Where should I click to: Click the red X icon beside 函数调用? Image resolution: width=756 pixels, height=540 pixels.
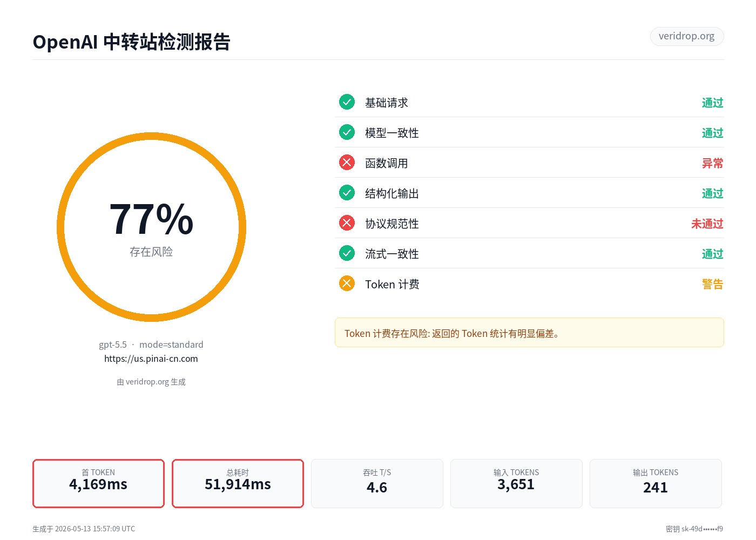pos(347,163)
